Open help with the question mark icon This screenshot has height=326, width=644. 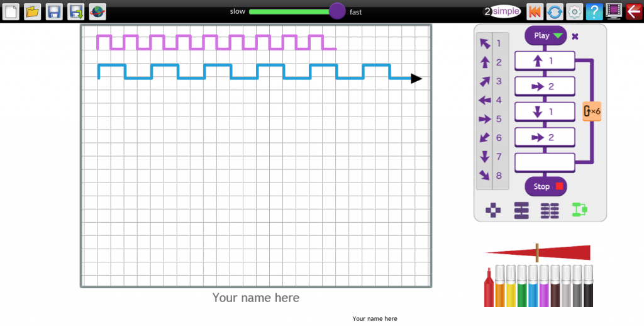tap(594, 12)
